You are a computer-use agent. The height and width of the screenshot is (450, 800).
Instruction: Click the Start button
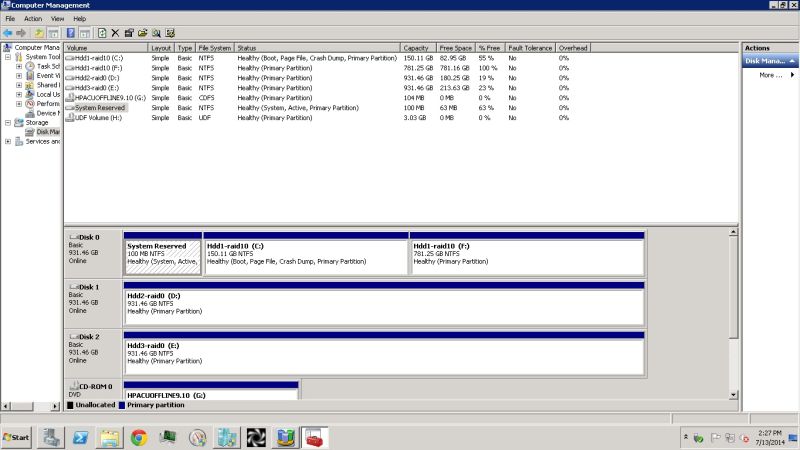coord(16,438)
